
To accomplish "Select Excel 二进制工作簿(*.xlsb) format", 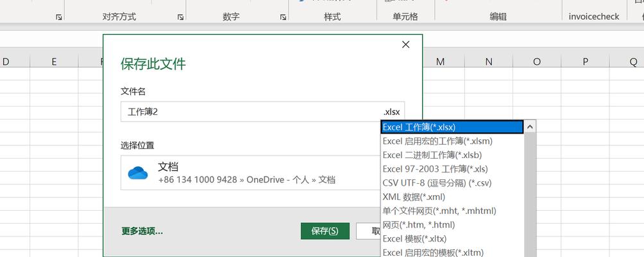I will pos(452,155).
